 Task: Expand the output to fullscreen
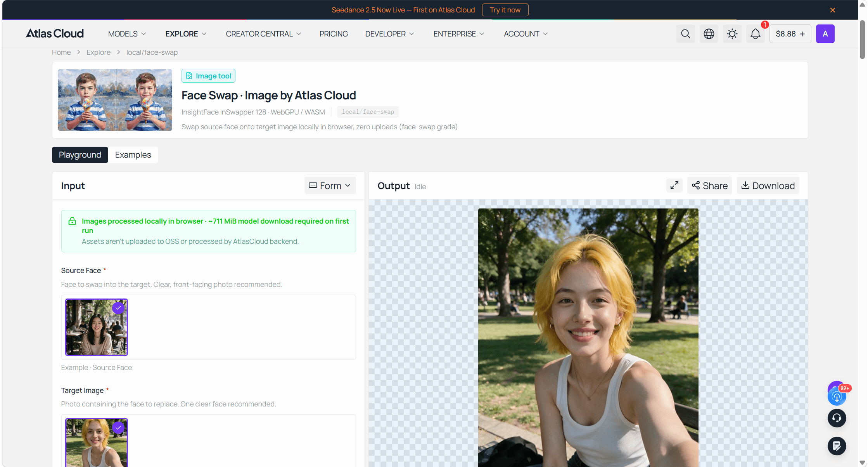click(674, 186)
